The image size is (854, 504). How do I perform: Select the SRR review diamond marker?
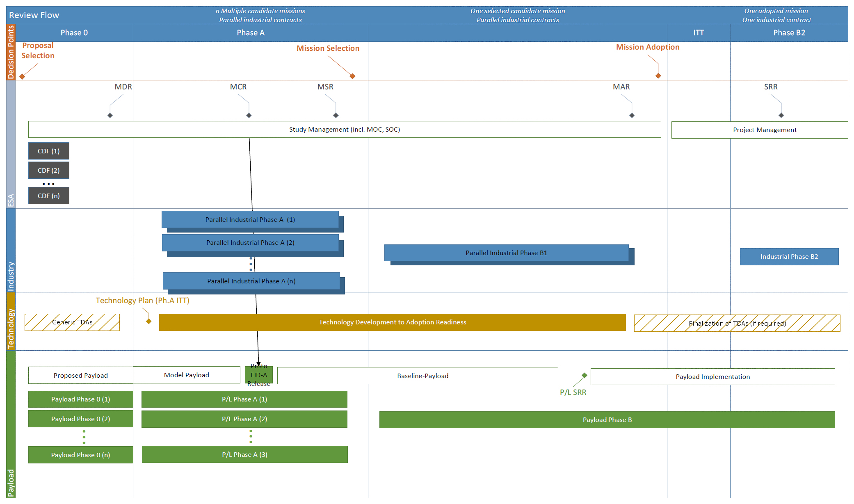pyautogui.click(x=781, y=115)
